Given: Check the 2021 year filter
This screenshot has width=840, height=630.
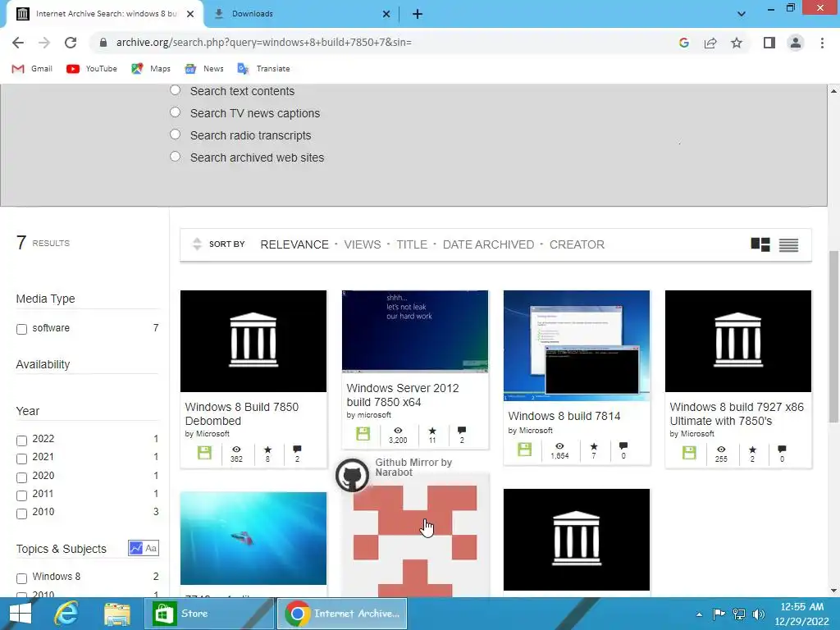Looking at the screenshot, I should pyautogui.click(x=21, y=459).
